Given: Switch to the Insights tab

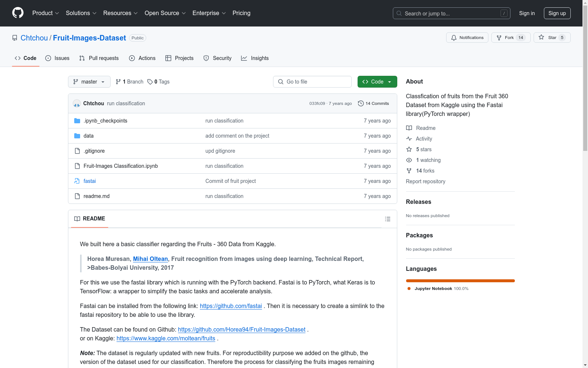Looking at the screenshot, I should 255,58.
